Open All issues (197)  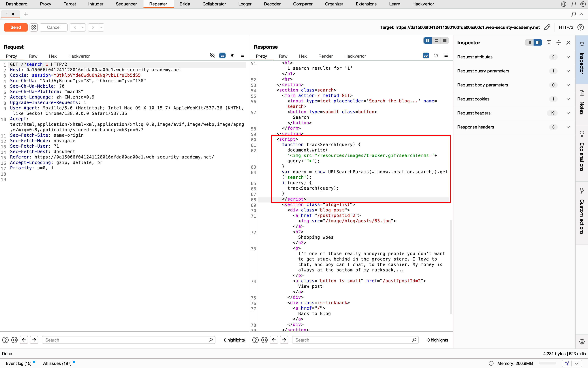57,363
